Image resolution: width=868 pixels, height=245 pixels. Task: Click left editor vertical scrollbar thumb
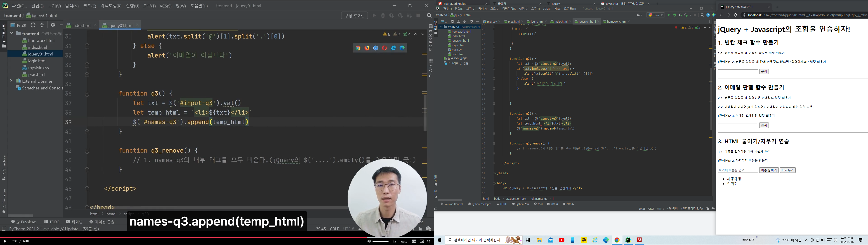[425, 113]
